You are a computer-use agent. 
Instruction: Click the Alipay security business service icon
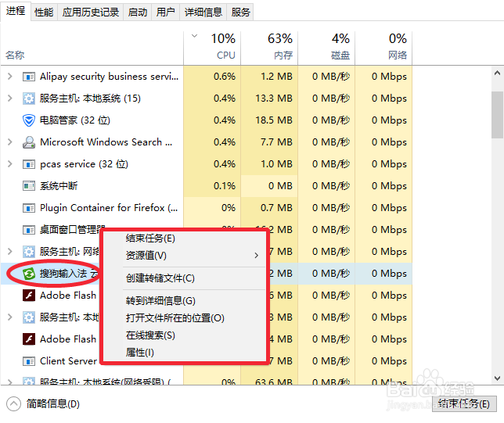click(x=29, y=77)
